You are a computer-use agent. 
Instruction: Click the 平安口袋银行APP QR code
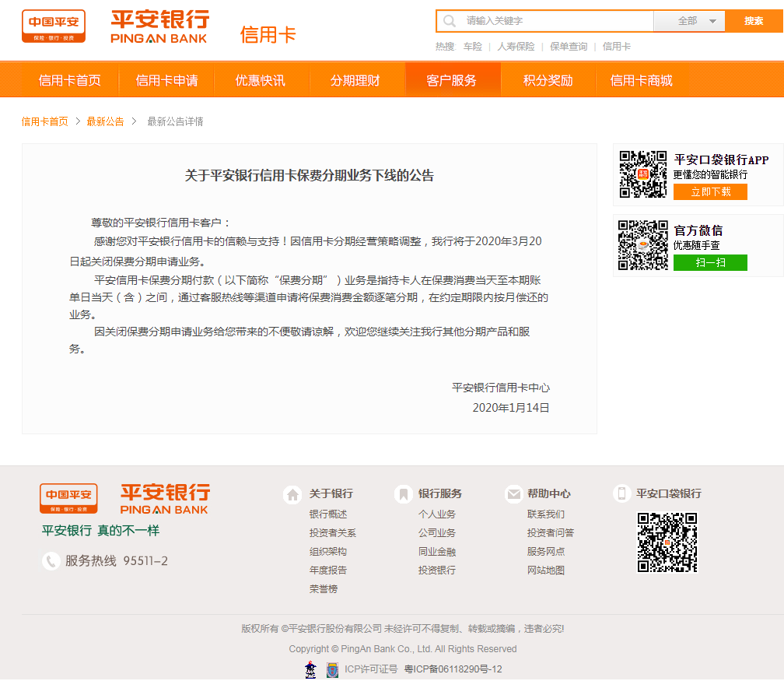(x=643, y=174)
